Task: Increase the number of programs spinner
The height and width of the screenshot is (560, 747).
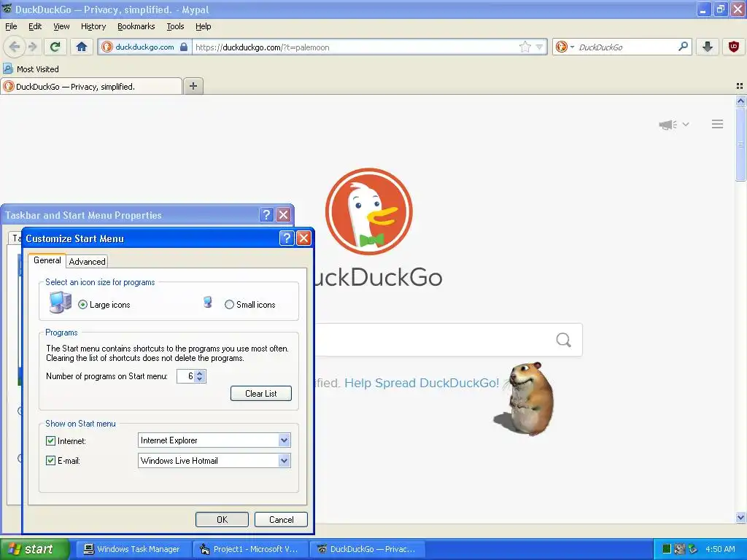Action: coord(200,373)
